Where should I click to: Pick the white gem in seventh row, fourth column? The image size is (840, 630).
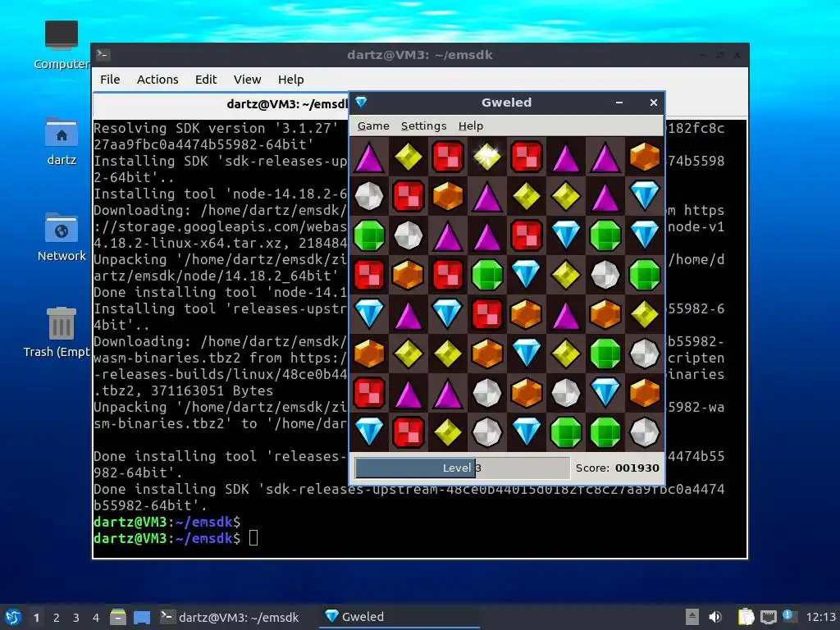tap(487, 393)
